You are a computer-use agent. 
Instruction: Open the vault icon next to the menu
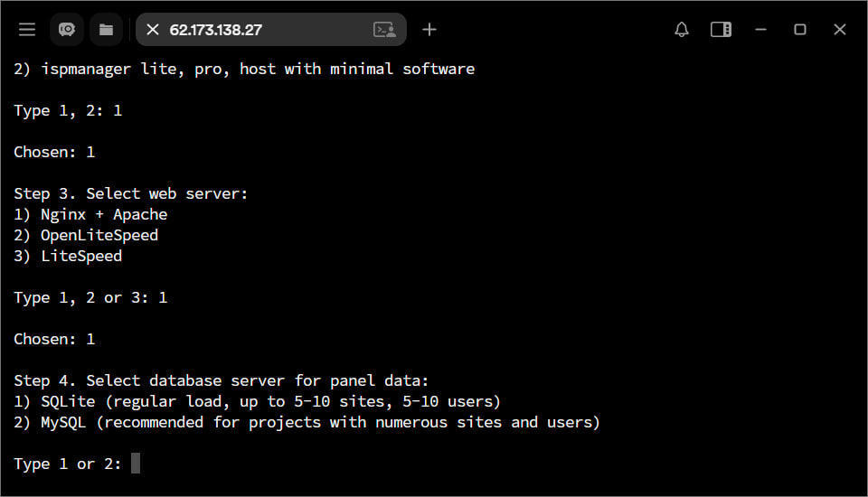(67, 30)
